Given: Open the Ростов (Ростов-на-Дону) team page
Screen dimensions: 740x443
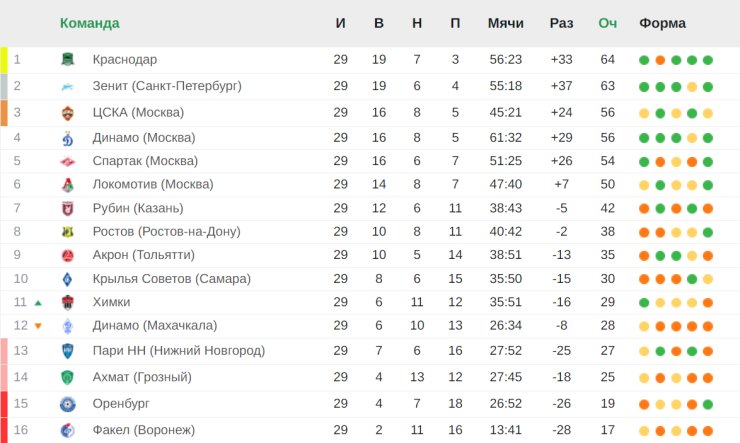Looking at the screenshot, I should 167,232.
